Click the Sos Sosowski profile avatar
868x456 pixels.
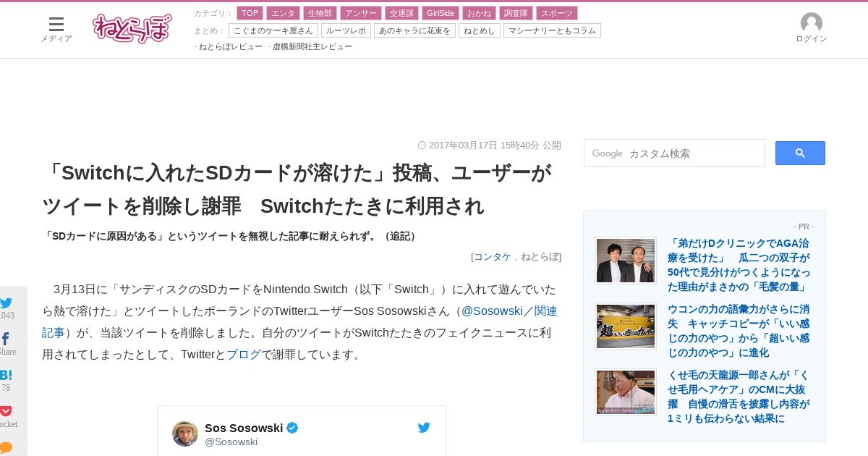coord(185,434)
